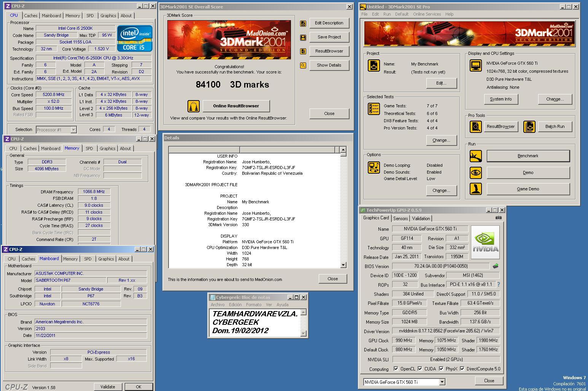Click the CPU-Z Memory window title icon

pyautogui.click(x=7, y=139)
